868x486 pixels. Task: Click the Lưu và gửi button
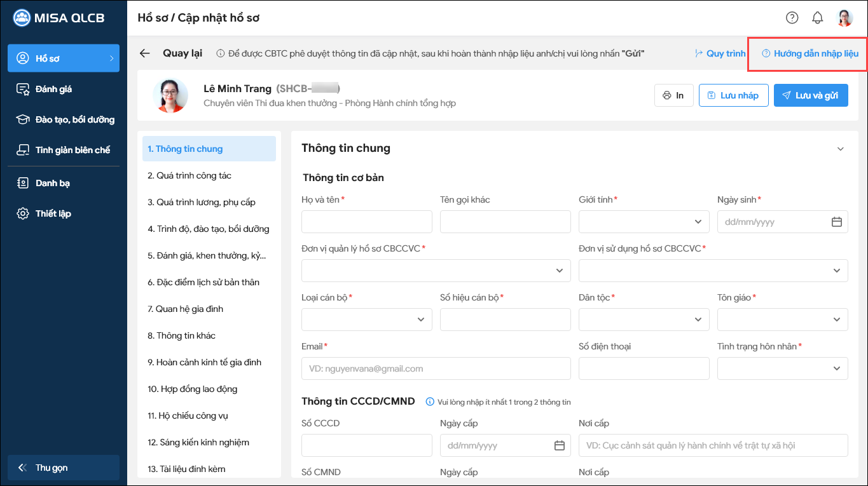pos(810,95)
